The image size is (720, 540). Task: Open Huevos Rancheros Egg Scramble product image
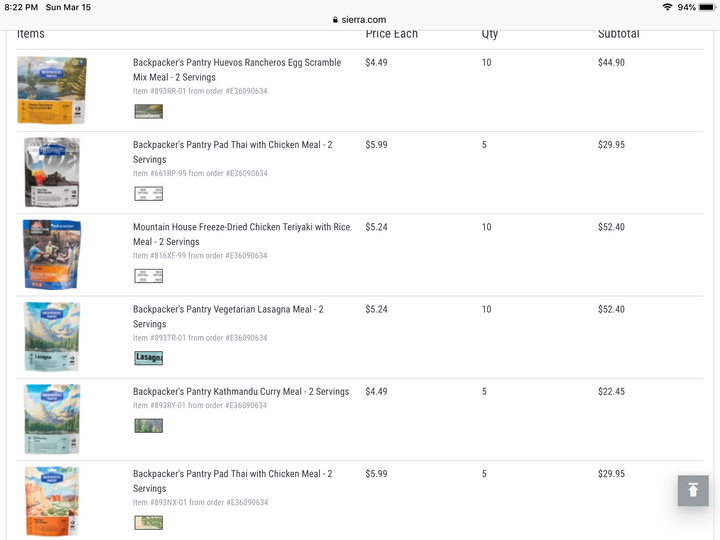point(52,90)
